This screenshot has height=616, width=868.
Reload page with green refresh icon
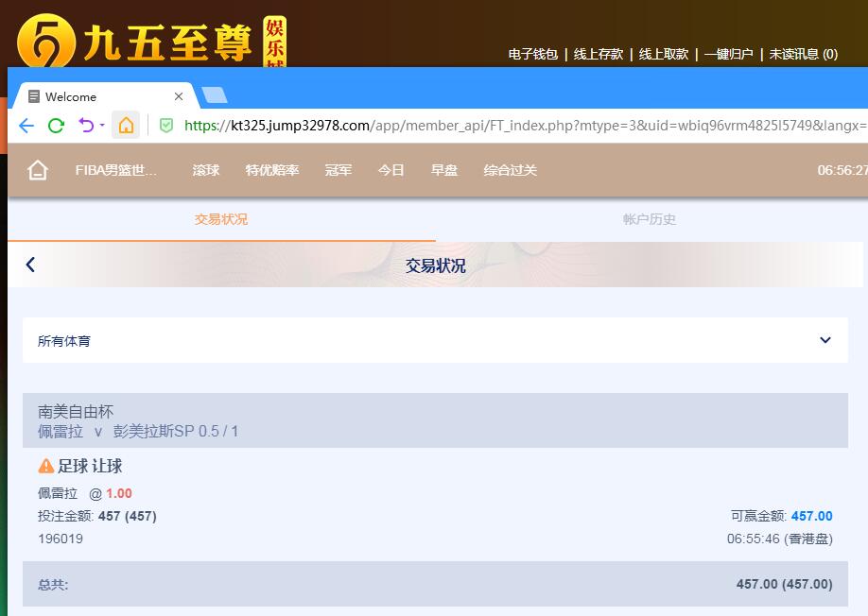click(x=56, y=126)
